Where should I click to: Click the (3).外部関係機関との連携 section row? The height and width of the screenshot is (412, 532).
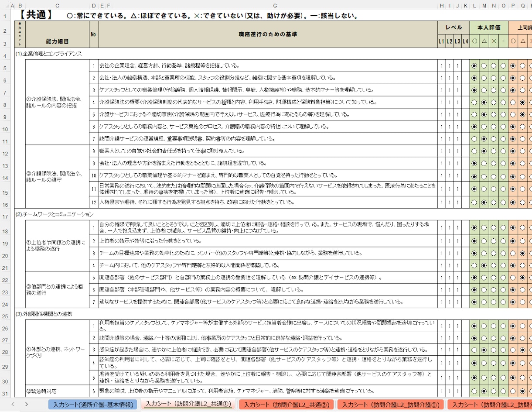pos(44,314)
